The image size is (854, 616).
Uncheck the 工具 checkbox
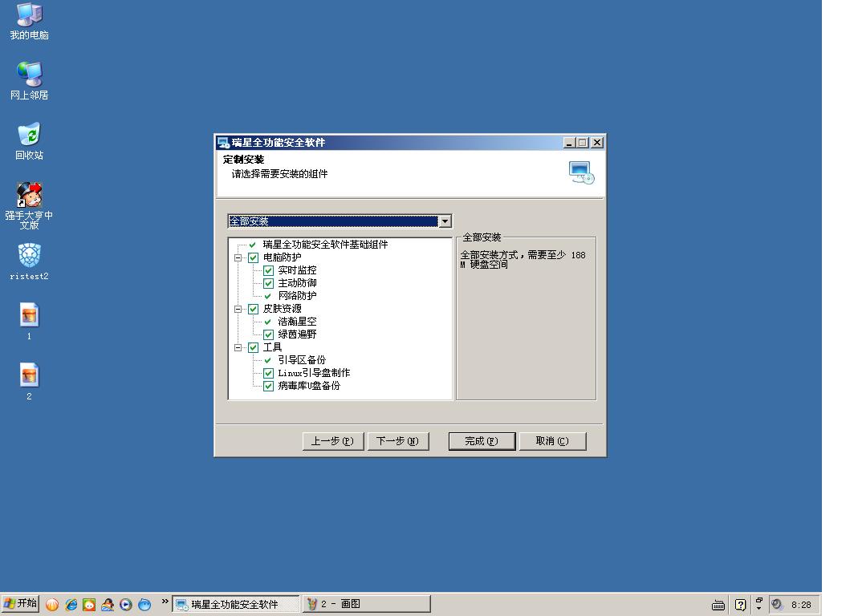[254, 348]
